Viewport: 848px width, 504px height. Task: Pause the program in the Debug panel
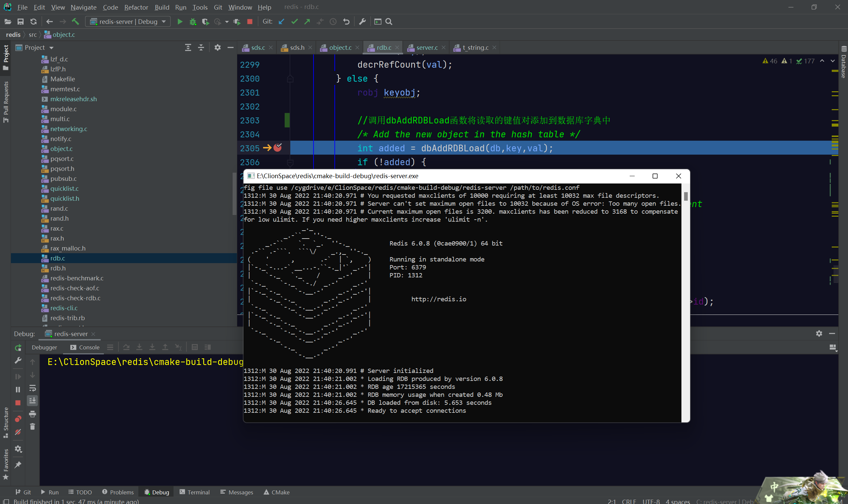coord(18,390)
